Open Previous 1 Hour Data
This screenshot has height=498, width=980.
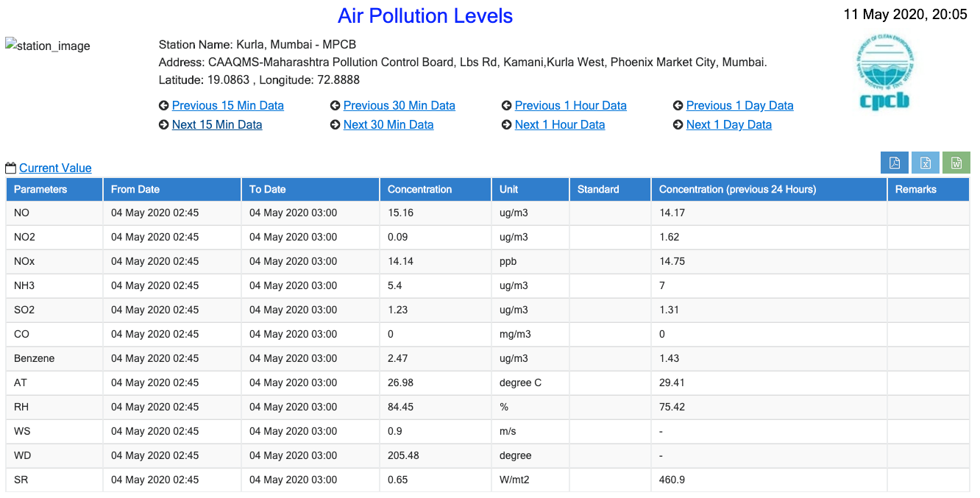570,106
